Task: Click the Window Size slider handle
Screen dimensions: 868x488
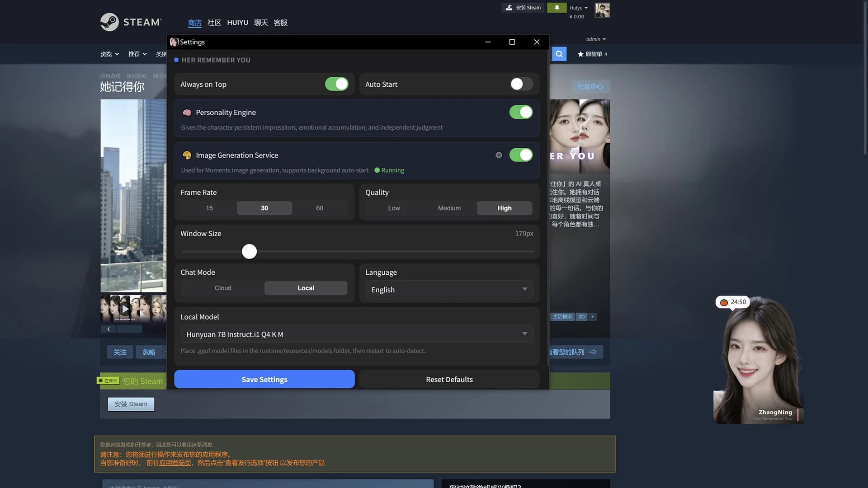Action: point(249,251)
